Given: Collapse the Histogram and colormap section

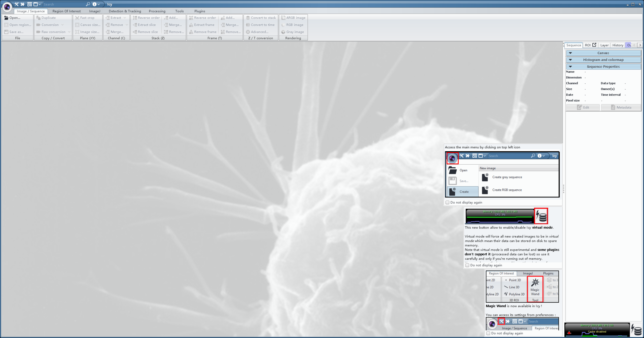Looking at the screenshot, I should pyautogui.click(x=571, y=60).
